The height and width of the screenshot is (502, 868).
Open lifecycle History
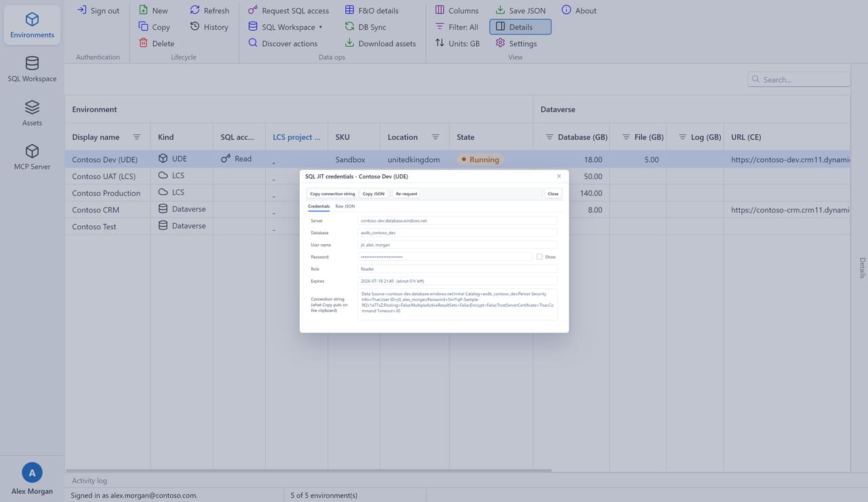[209, 26]
